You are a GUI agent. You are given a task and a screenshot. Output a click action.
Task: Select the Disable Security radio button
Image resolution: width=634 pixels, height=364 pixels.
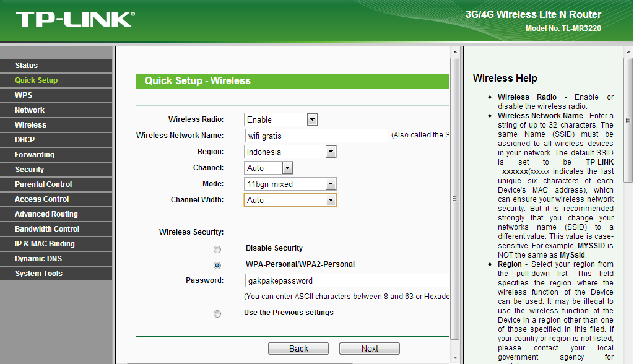[217, 249]
